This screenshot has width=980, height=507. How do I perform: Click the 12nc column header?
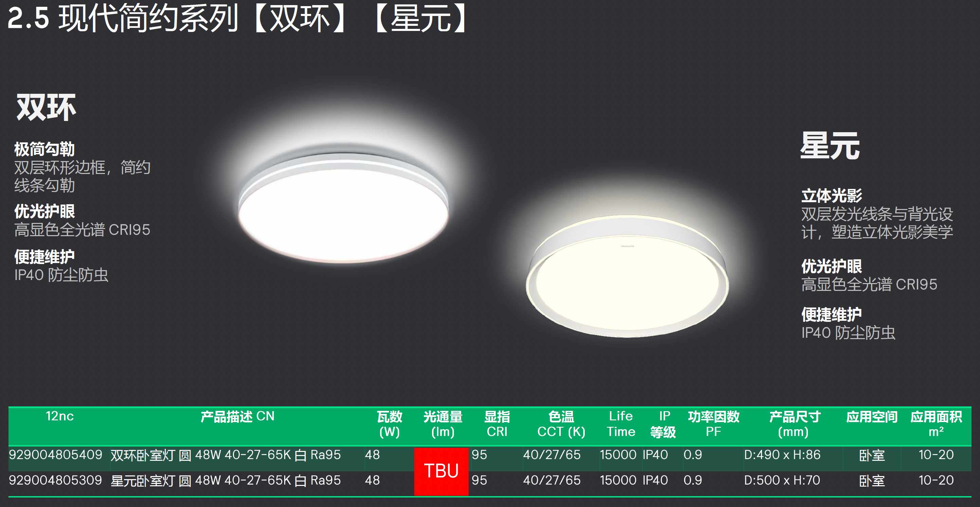tap(60, 416)
